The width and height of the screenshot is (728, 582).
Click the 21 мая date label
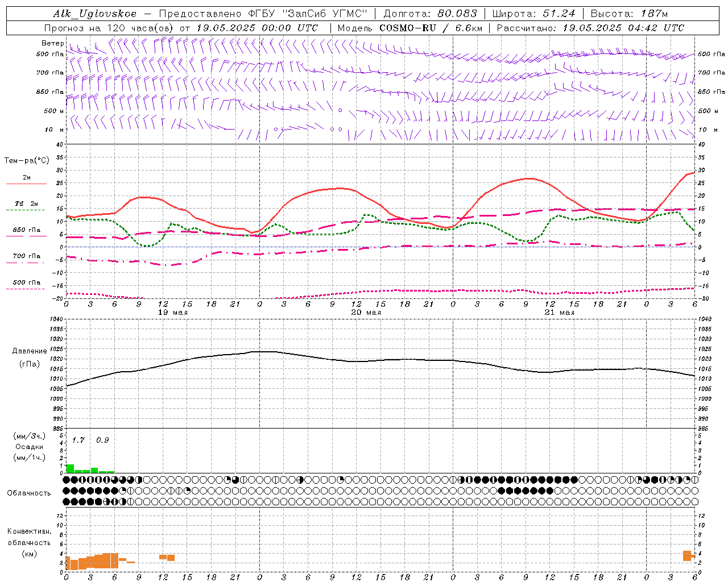click(x=560, y=313)
